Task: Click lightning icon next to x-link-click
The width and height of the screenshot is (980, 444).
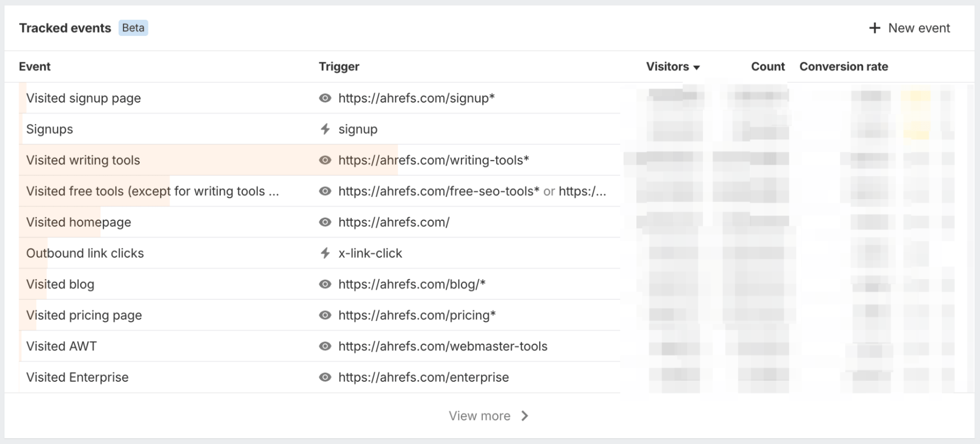Action: tap(325, 253)
